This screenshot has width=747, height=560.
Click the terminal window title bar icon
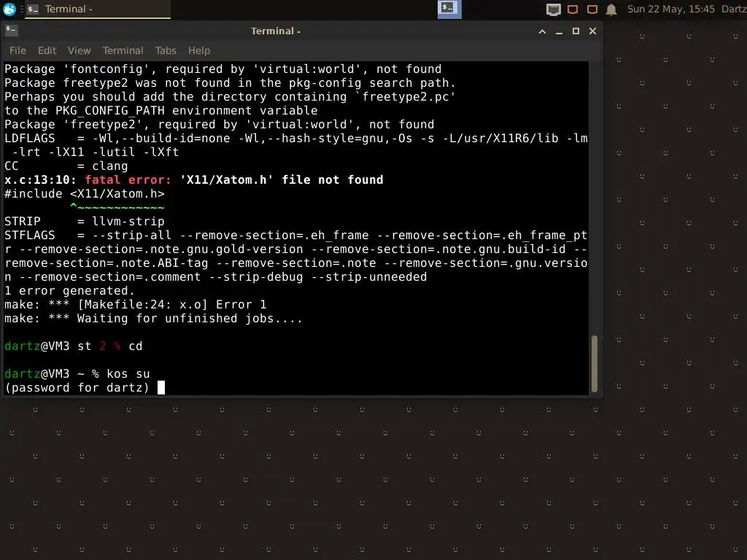[11, 31]
